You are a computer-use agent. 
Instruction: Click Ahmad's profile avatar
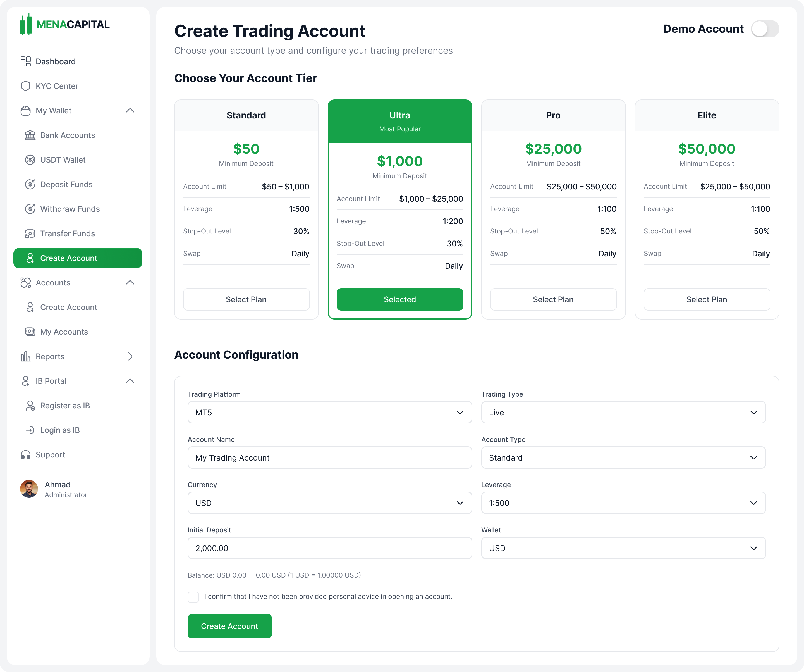click(x=29, y=489)
